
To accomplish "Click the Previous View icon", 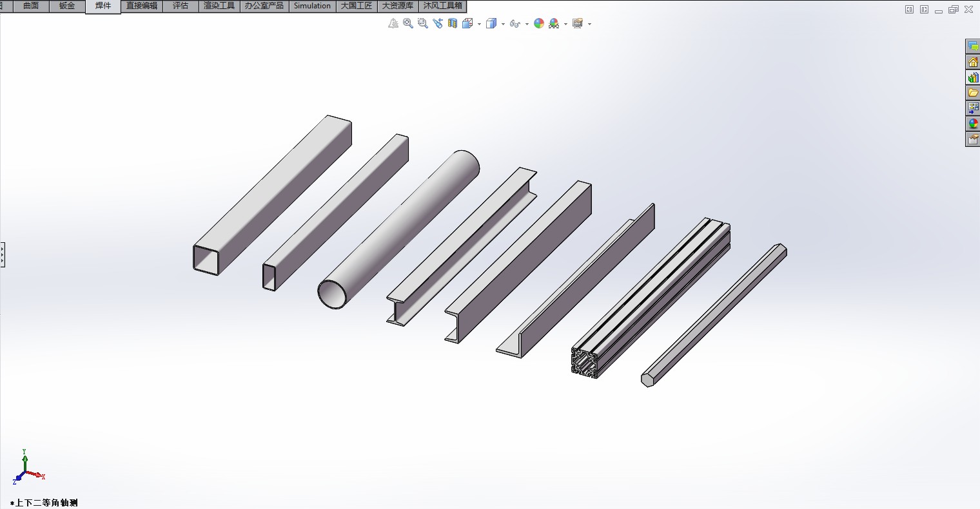I will 438,24.
